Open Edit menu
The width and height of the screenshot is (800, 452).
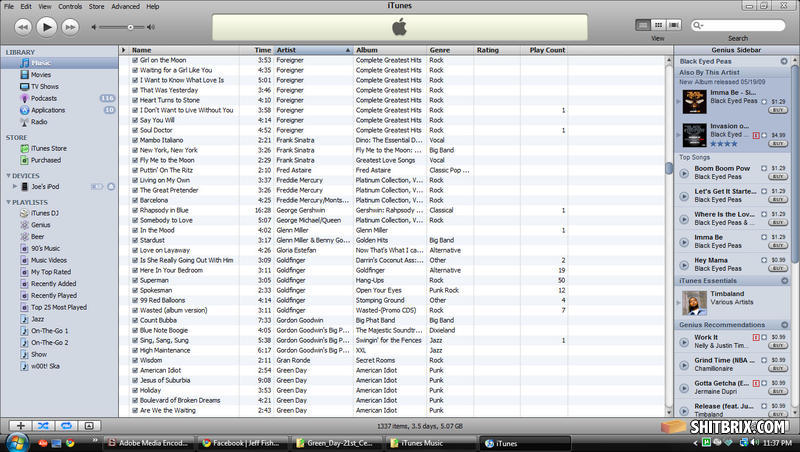click(x=26, y=7)
